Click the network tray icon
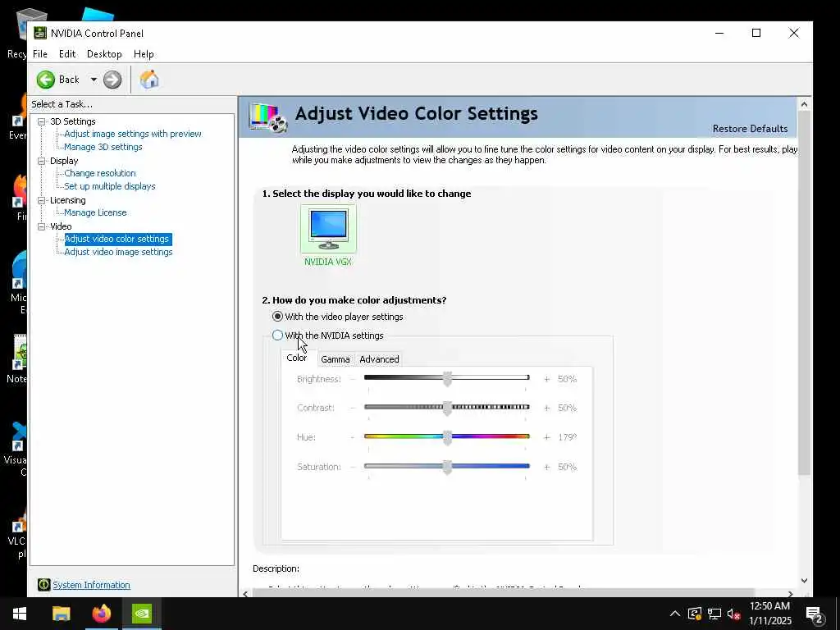The height and width of the screenshot is (630, 840). pos(714,614)
